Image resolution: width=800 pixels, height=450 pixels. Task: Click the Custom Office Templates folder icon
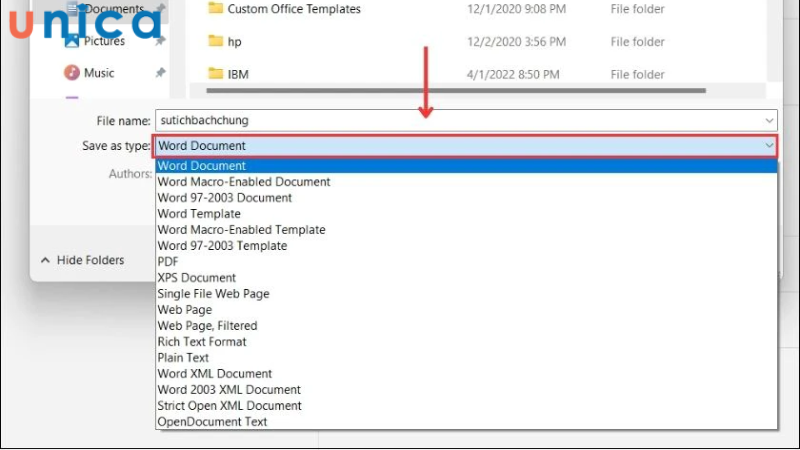(215, 9)
